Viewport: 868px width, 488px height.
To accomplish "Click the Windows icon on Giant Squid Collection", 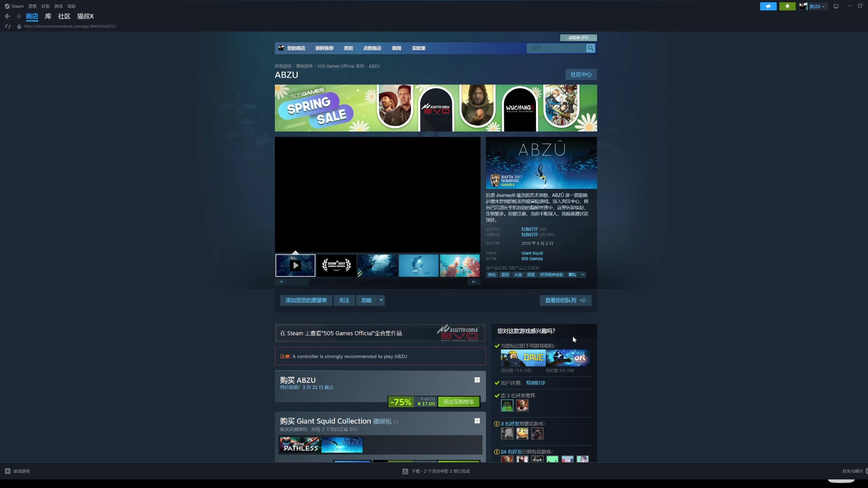I will pos(477,421).
